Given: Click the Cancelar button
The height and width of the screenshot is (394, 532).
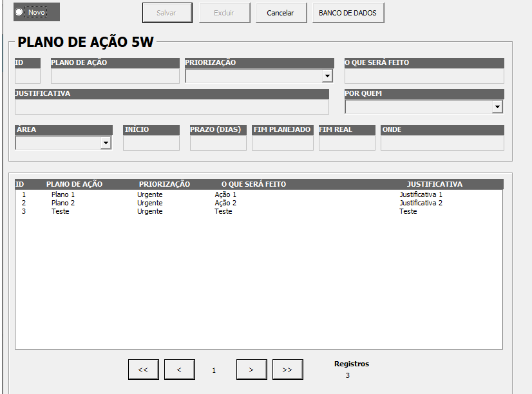Looking at the screenshot, I should [280, 13].
